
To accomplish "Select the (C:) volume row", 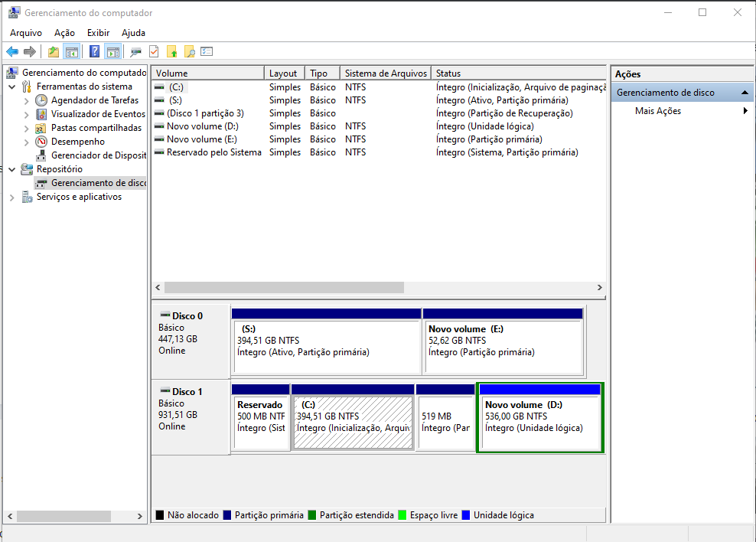I will click(379, 87).
